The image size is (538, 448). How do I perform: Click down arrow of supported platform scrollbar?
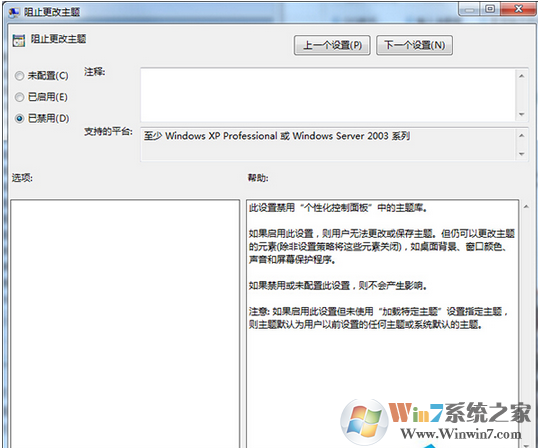click(522, 154)
